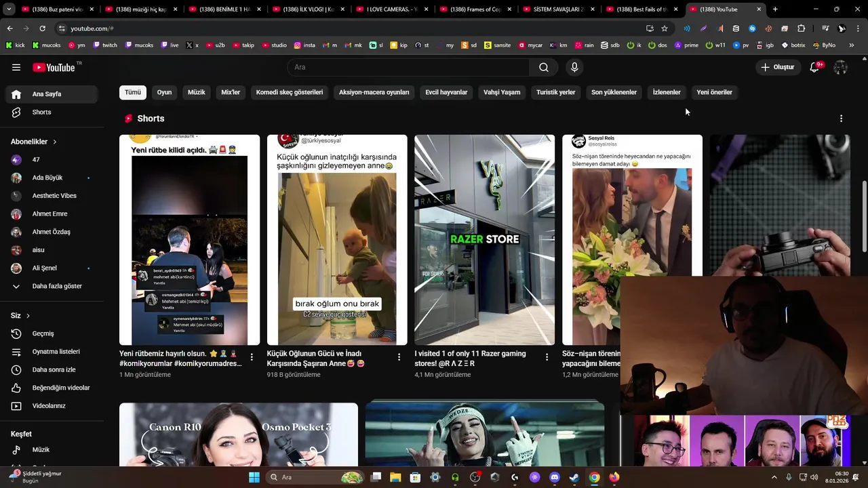The height and width of the screenshot is (488, 868).
Task: Open options for Yeni rütbemiz hayırlı olsun
Action: pyautogui.click(x=252, y=357)
